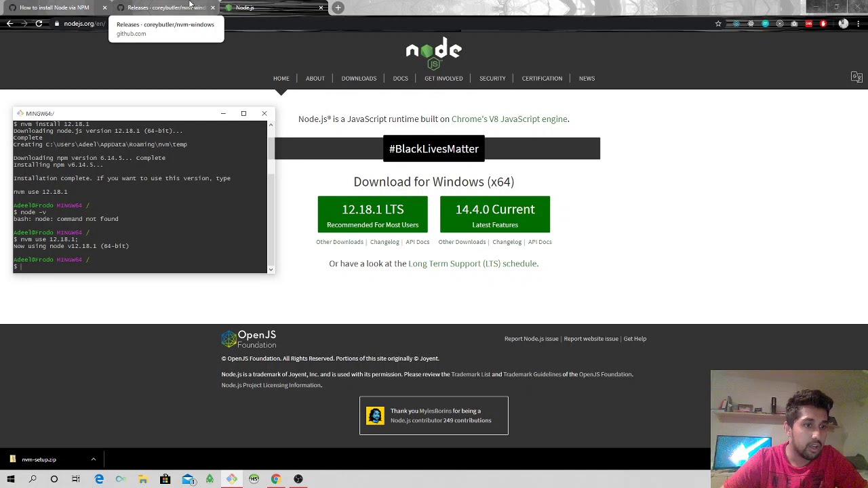Select the Node.js browser tab
868x488 pixels.
point(271,7)
